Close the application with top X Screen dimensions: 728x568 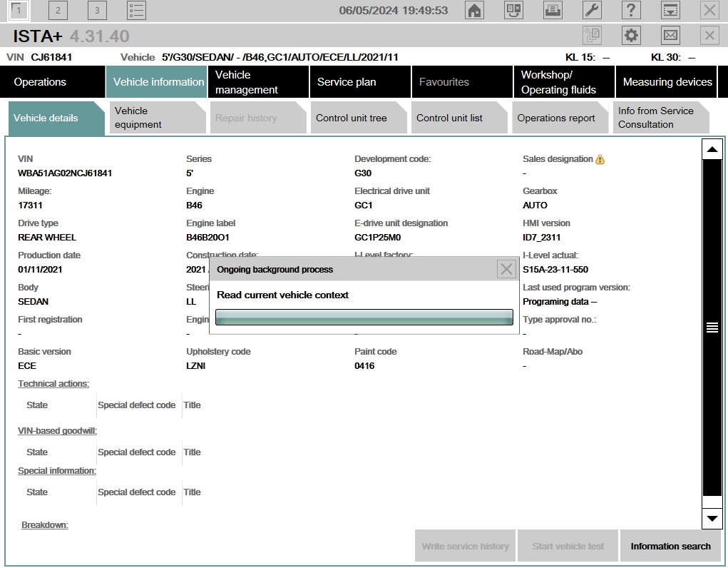tap(709, 10)
